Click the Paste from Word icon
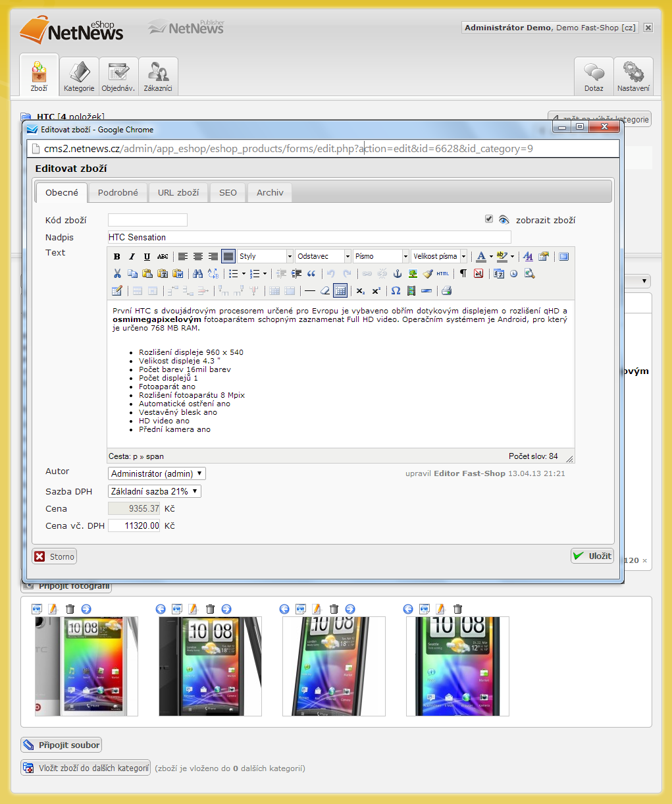The width and height of the screenshot is (672, 804). tap(178, 273)
